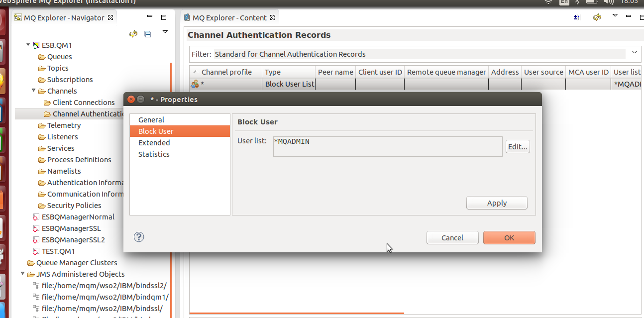Click the Block User List type cell
The width and height of the screenshot is (644, 318).
(x=289, y=84)
